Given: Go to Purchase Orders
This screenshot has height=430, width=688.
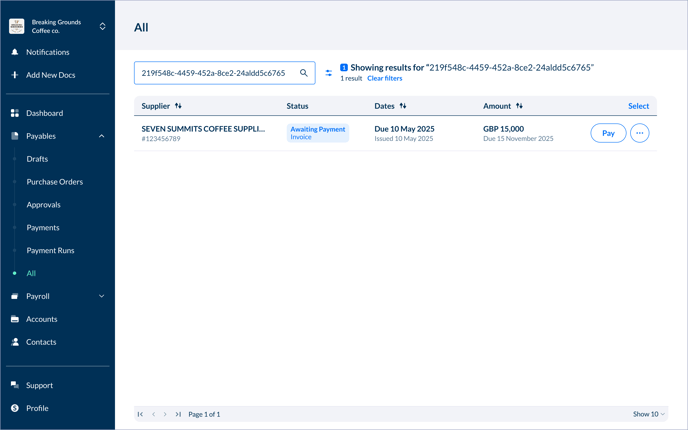Looking at the screenshot, I should tap(54, 182).
